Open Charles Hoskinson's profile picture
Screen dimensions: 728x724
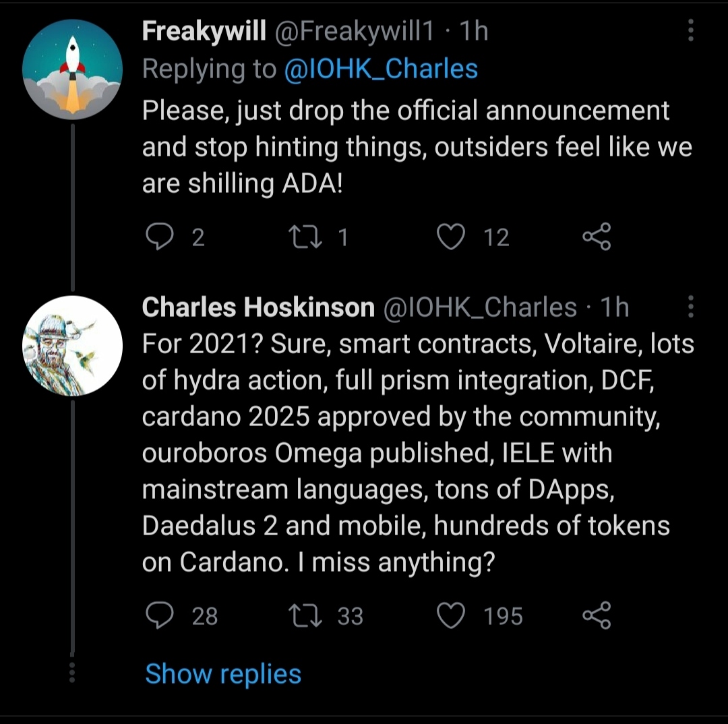coord(72,346)
